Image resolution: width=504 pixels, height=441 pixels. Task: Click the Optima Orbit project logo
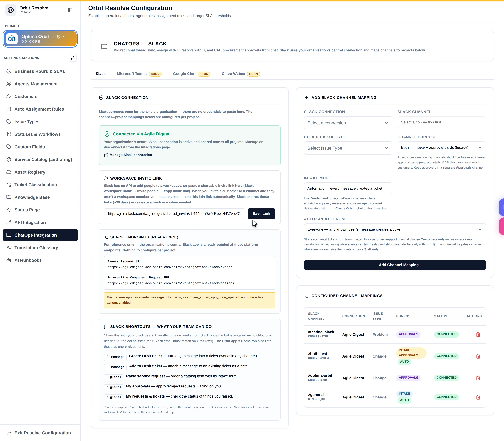coord(12,39)
